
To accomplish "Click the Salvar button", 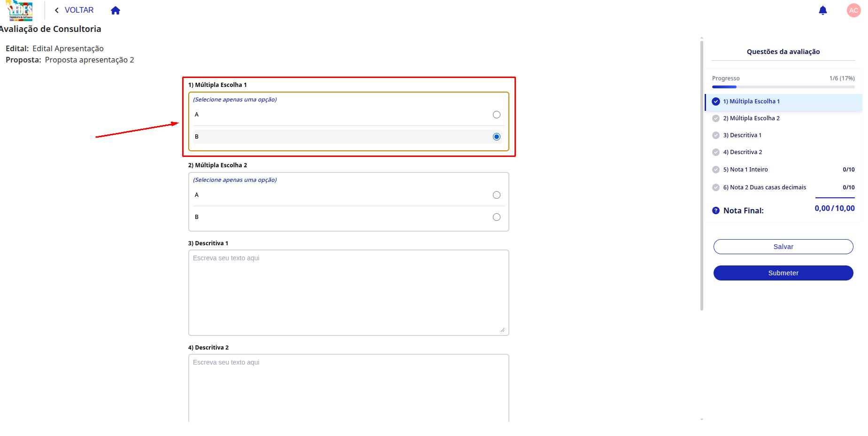I will click(783, 247).
